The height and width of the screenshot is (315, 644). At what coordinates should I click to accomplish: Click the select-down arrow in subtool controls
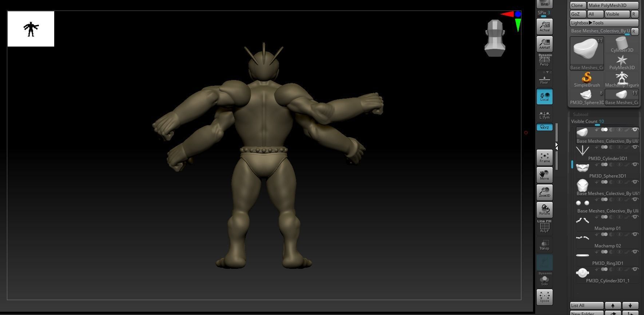tap(630, 306)
